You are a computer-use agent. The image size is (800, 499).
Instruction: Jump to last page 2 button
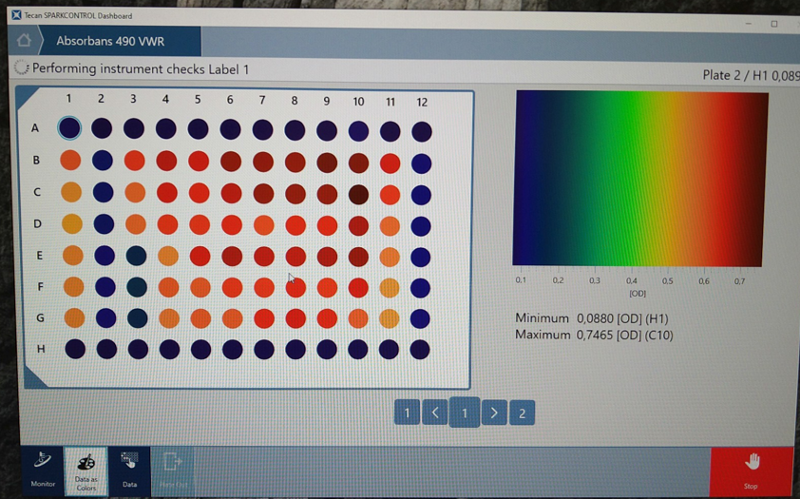pos(521,412)
